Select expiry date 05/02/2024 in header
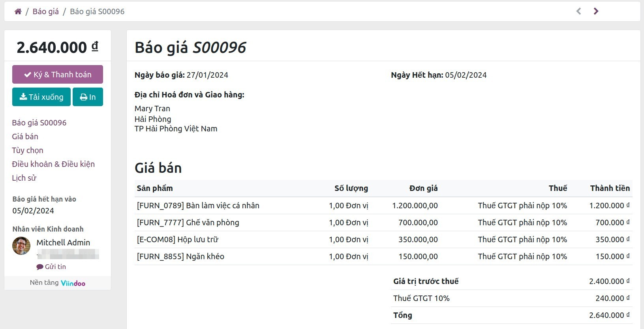The height and width of the screenshot is (329, 644). (x=466, y=75)
